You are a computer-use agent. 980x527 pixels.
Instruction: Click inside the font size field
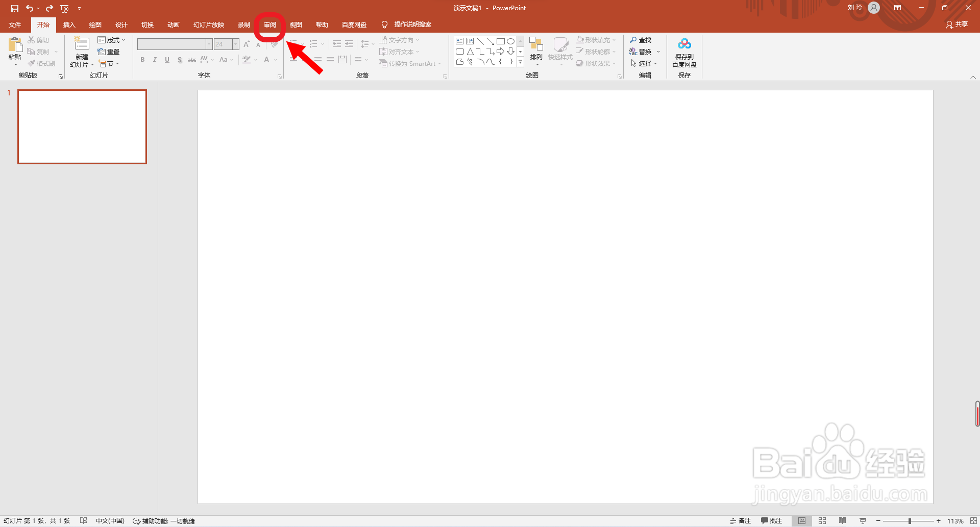223,44
